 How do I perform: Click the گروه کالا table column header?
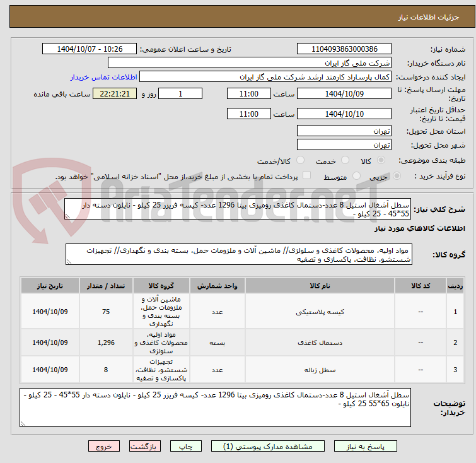coord(161,286)
